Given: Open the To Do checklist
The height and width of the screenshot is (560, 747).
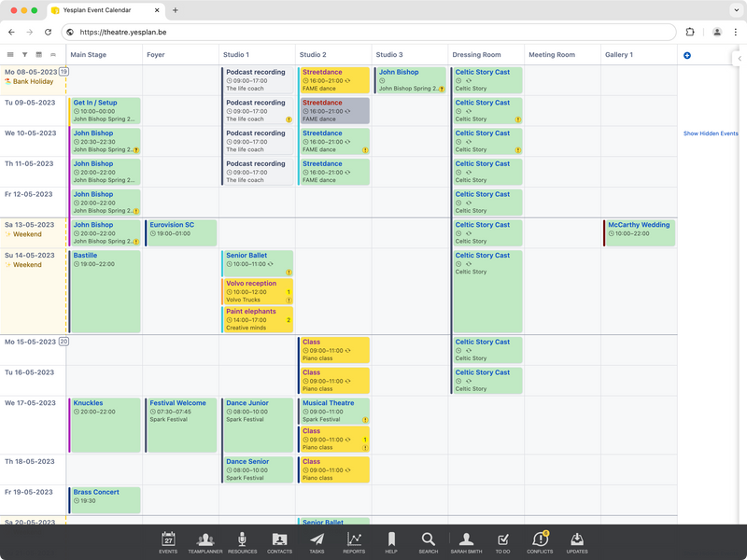Looking at the screenshot, I should tap(502, 541).
